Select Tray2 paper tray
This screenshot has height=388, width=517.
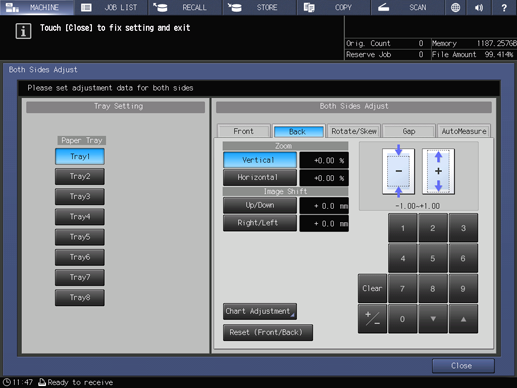pyautogui.click(x=80, y=176)
